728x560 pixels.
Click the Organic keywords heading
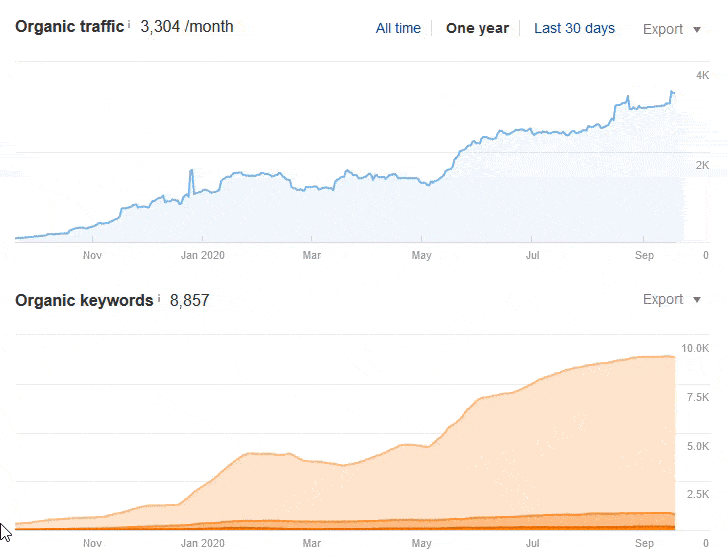coord(84,300)
